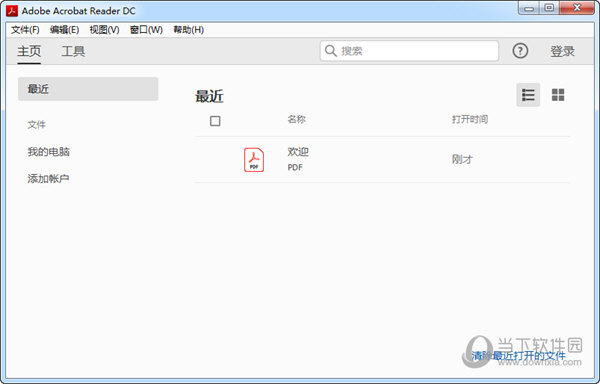Click the Adobe Acrobat logo in title bar
This screenshot has height=384, width=600.
(x=12, y=11)
